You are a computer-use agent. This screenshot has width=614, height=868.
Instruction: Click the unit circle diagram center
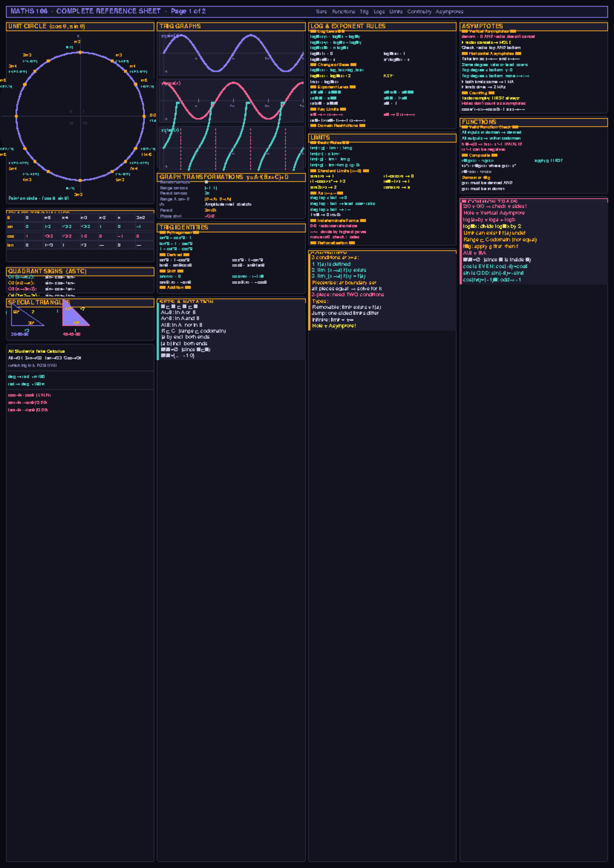pyautogui.click(x=80, y=117)
